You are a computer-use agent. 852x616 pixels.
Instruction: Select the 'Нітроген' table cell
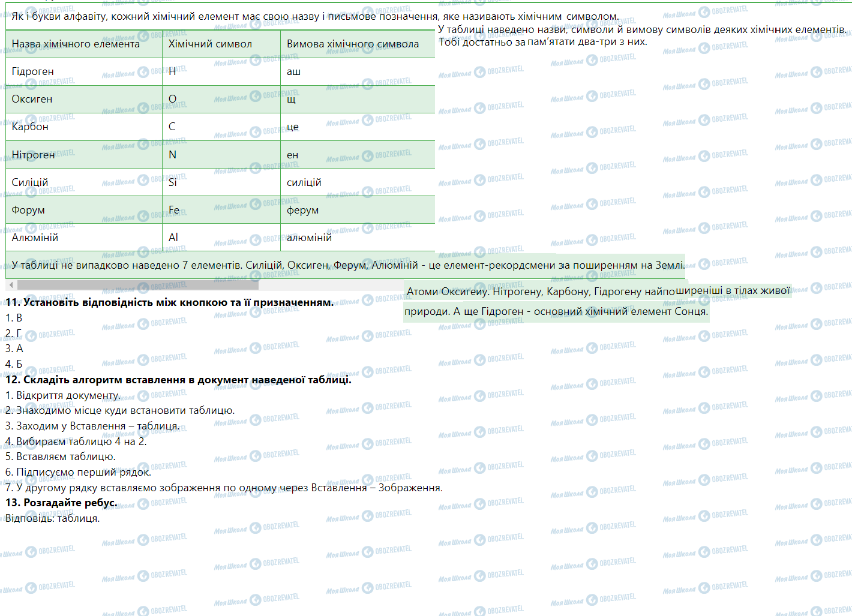pos(84,155)
